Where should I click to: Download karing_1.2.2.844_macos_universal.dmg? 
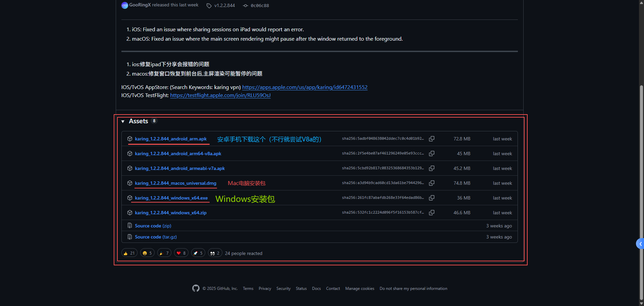(x=175, y=183)
